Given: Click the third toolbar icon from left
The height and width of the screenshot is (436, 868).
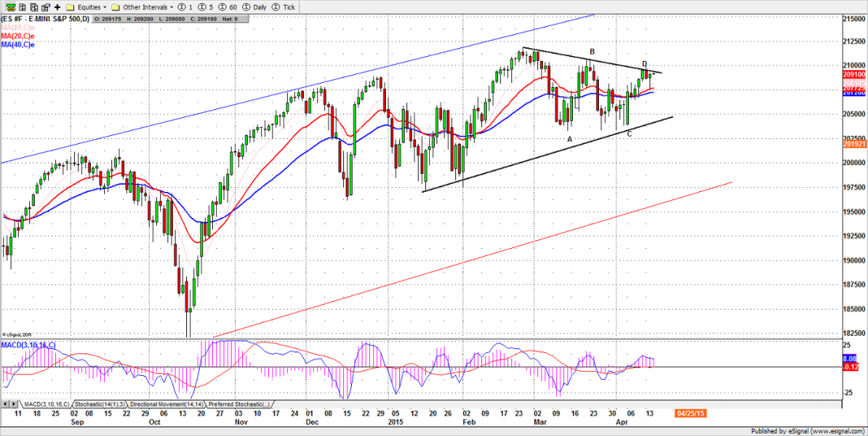Looking at the screenshot, I should pyautogui.click(x=32, y=6).
